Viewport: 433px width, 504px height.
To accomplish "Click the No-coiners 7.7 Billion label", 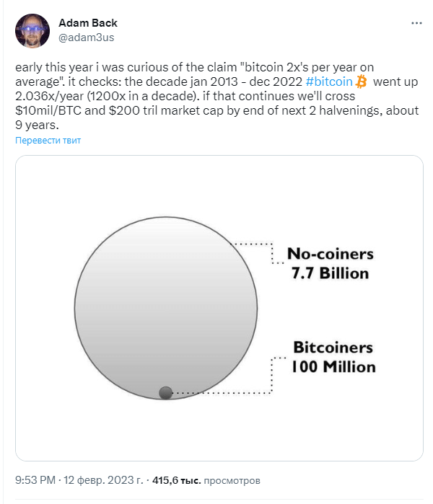I will coord(331,263).
